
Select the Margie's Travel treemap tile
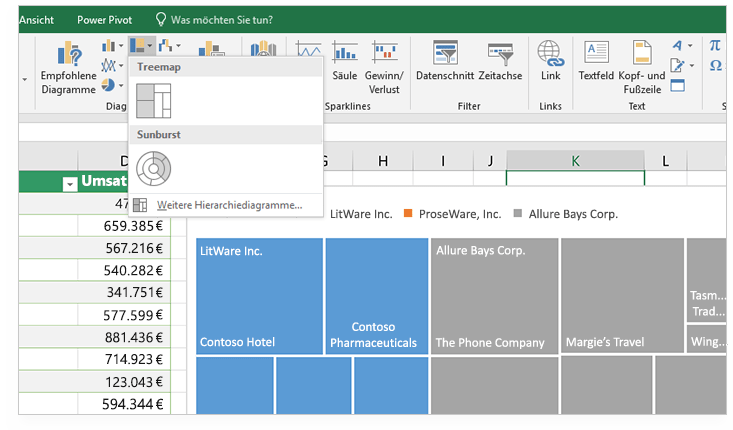coord(622,296)
